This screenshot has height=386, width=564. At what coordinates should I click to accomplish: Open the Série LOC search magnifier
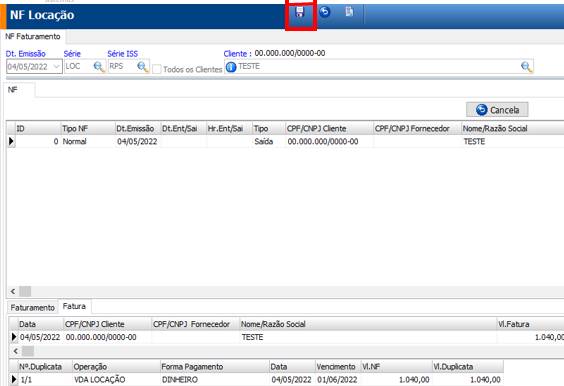99,67
